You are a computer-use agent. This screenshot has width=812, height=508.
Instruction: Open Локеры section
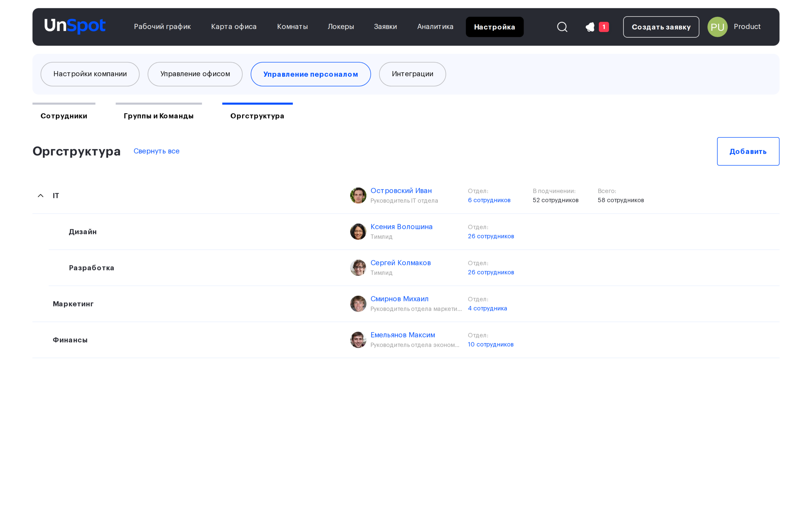[341, 27]
